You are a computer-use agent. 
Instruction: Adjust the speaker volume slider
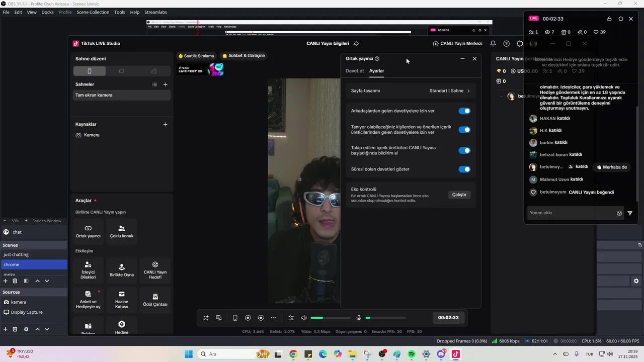click(x=331, y=318)
